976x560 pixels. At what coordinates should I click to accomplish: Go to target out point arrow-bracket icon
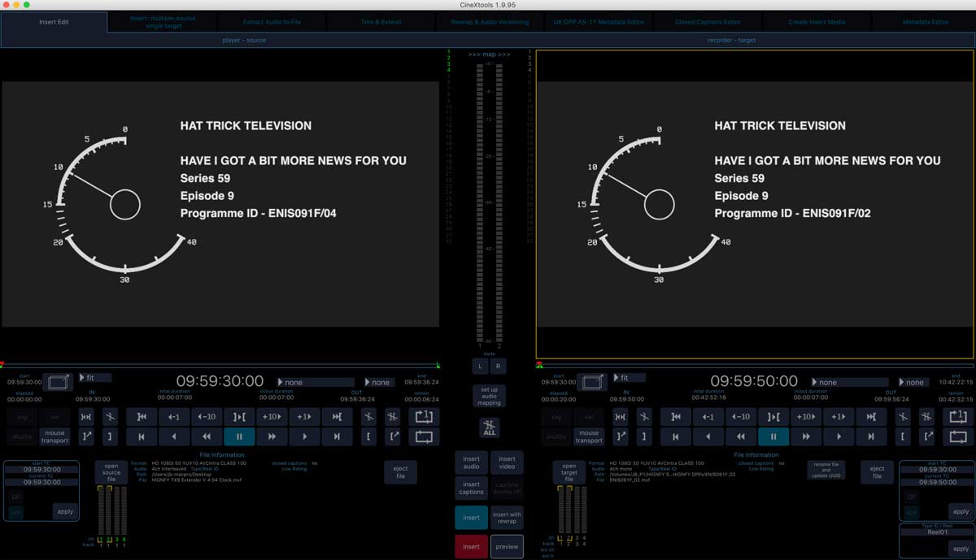927,436
